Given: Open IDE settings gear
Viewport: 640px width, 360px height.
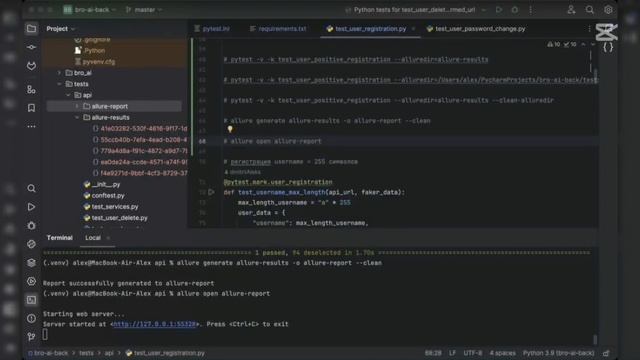Looking at the screenshot, I should tap(608, 10).
